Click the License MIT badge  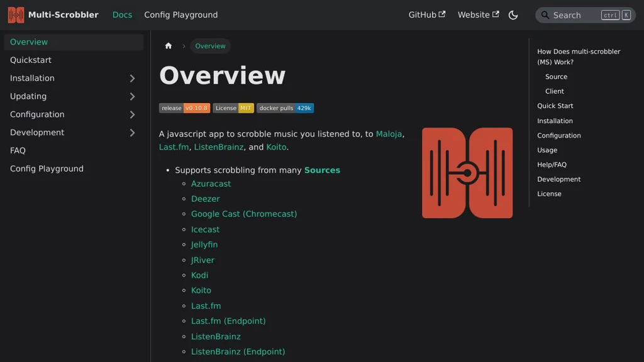(233, 108)
